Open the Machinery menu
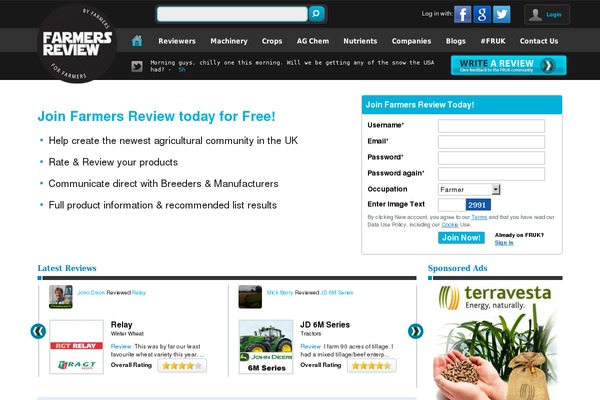 pyautogui.click(x=229, y=41)
